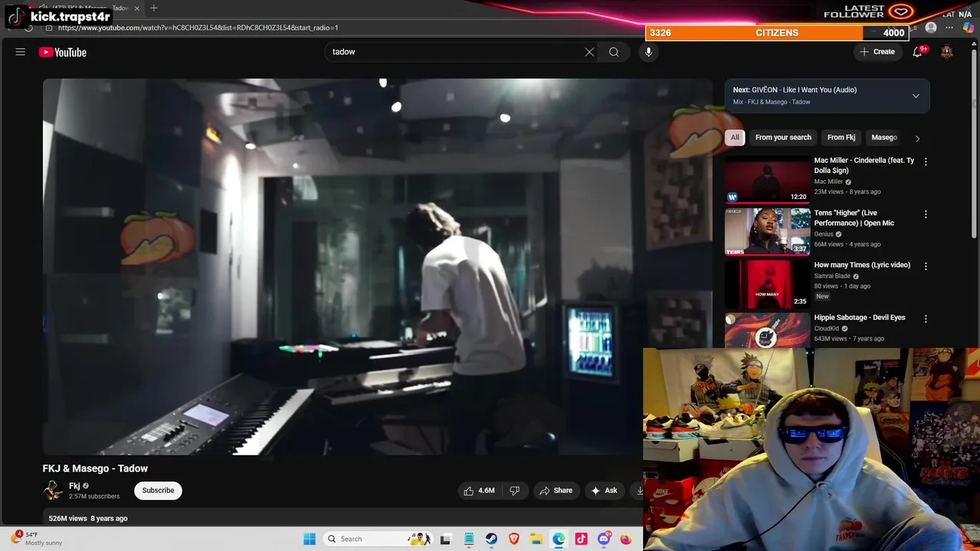Open Task View from the taskbar

445,539
